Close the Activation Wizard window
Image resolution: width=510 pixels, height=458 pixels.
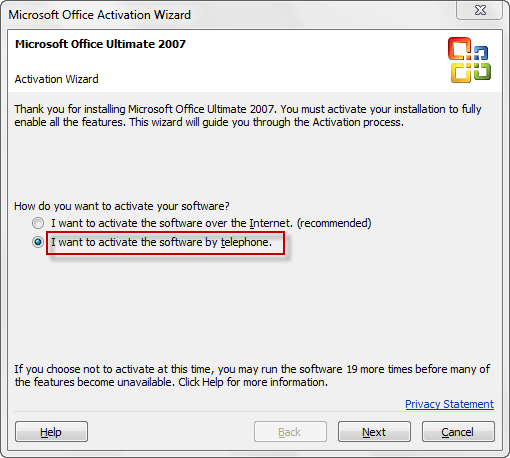tap(480, 10)
